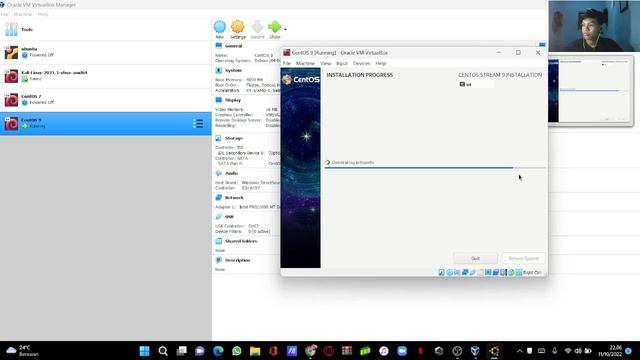Click the hard disk activity status icon
640x360 pixels.
[441, 272]
